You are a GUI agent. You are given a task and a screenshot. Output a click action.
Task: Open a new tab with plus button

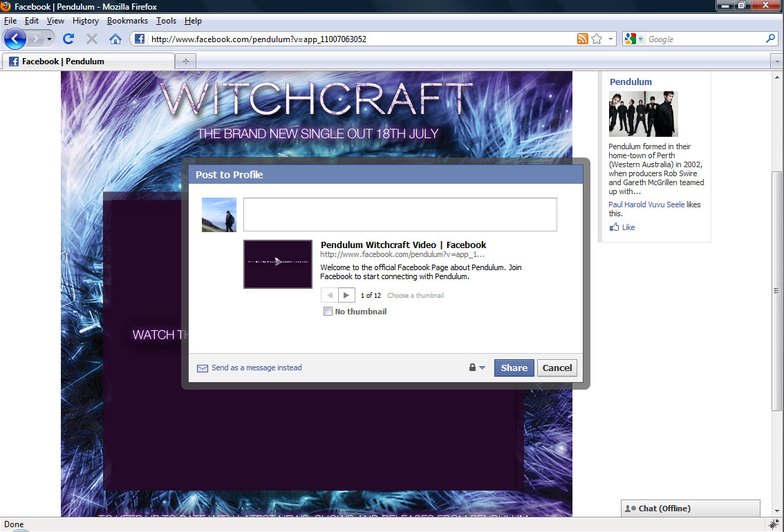[x=185, y=61]
